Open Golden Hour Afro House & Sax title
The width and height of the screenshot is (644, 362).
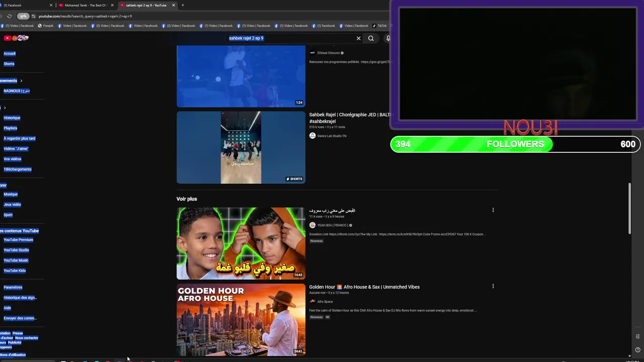(364, 287)
